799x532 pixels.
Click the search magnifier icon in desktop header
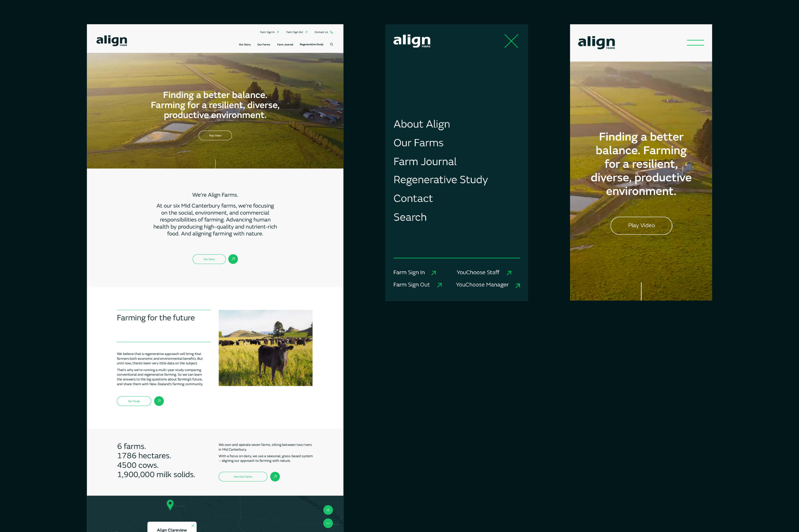coord(331,44)
